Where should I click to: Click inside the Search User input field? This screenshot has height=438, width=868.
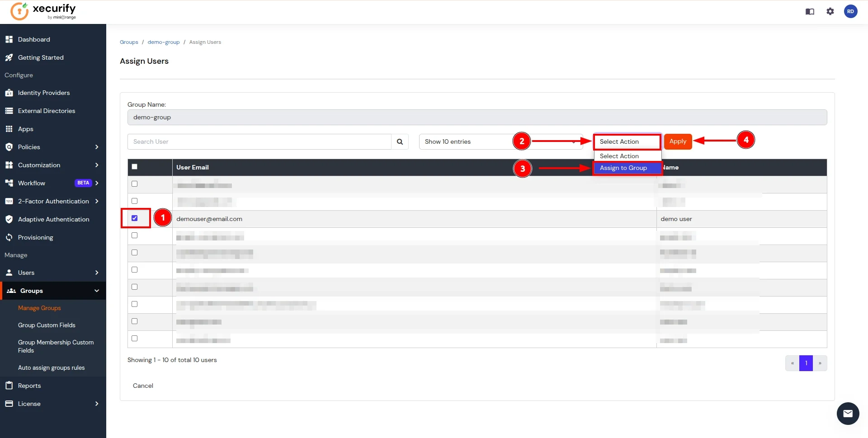click(259, 141)
